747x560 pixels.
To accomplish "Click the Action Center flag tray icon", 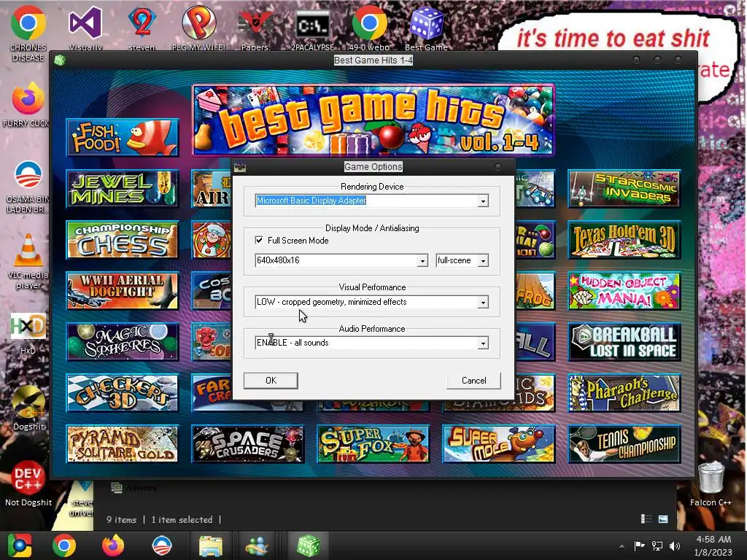I will tap(639, 545).
